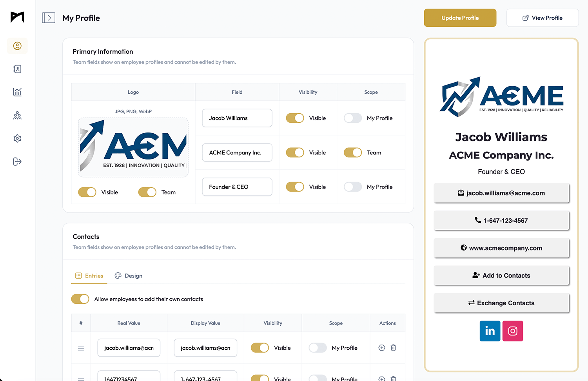Click the LinkedIn icon in preview
Screen dimensions: 588x381
[x=490, y=331]
